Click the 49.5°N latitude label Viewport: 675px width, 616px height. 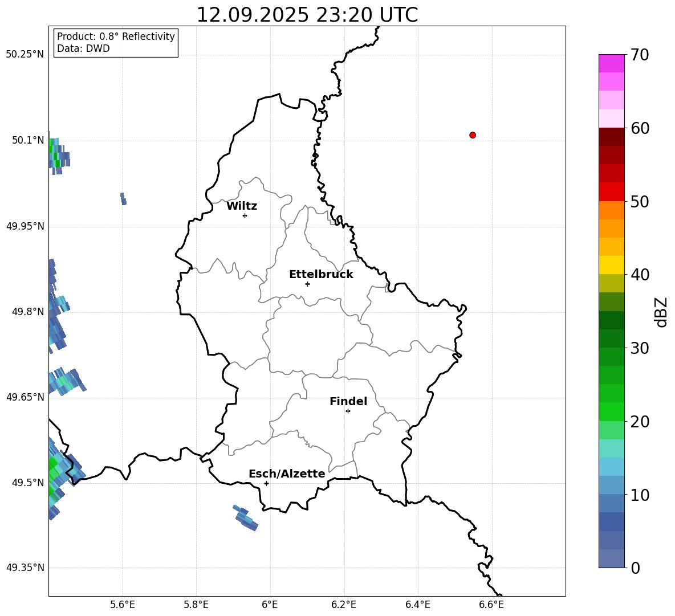28,482
